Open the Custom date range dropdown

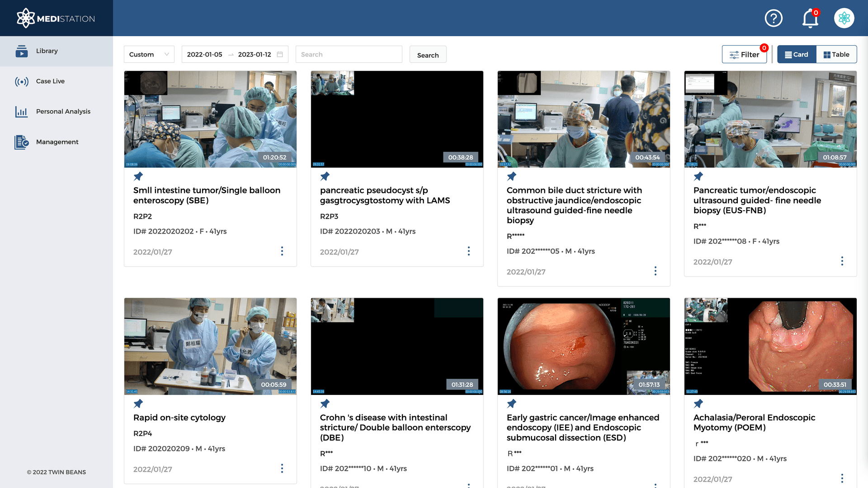point(149,54)
